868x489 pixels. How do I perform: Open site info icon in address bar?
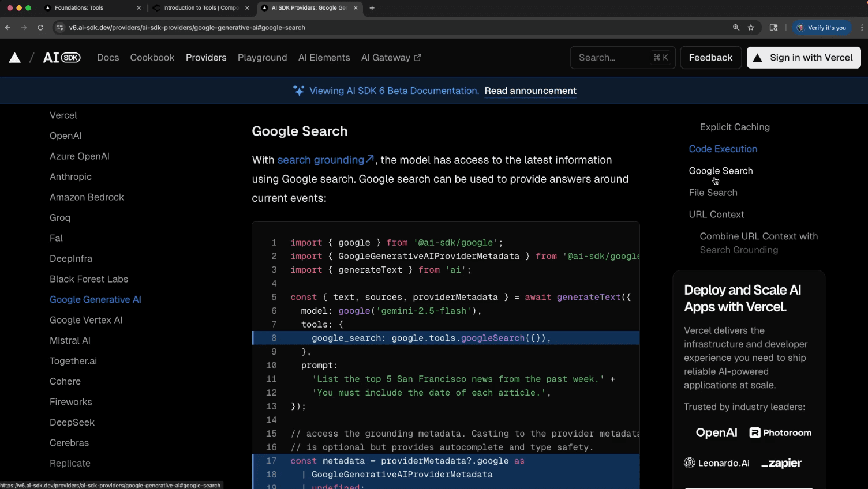click(59, 27)
